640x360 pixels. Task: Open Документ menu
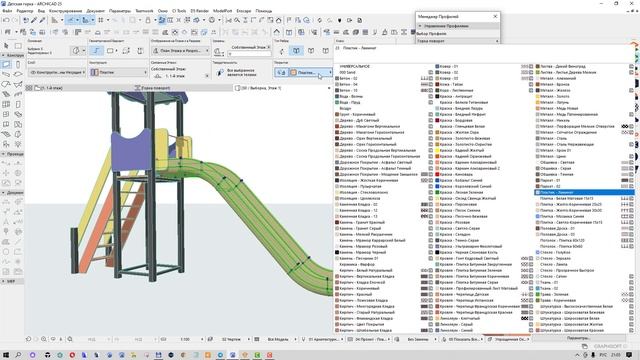click(96, 11)
